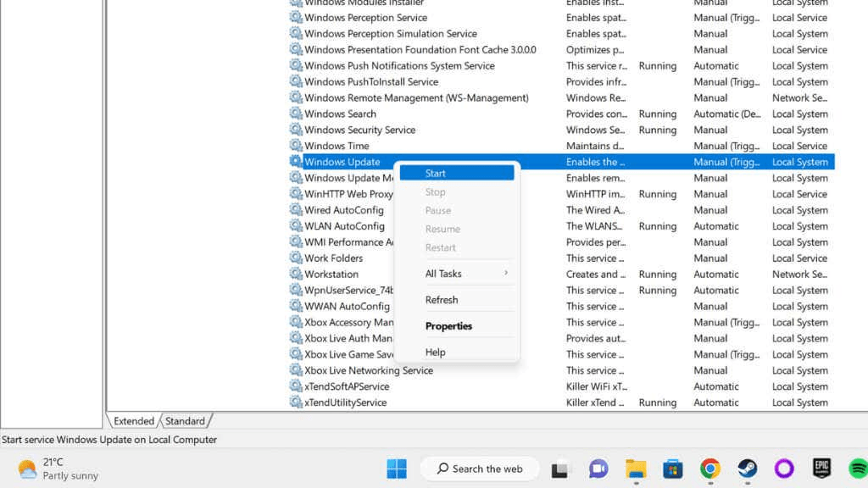Click Network Se... log on of Workstation

click(x=799, y=274)
